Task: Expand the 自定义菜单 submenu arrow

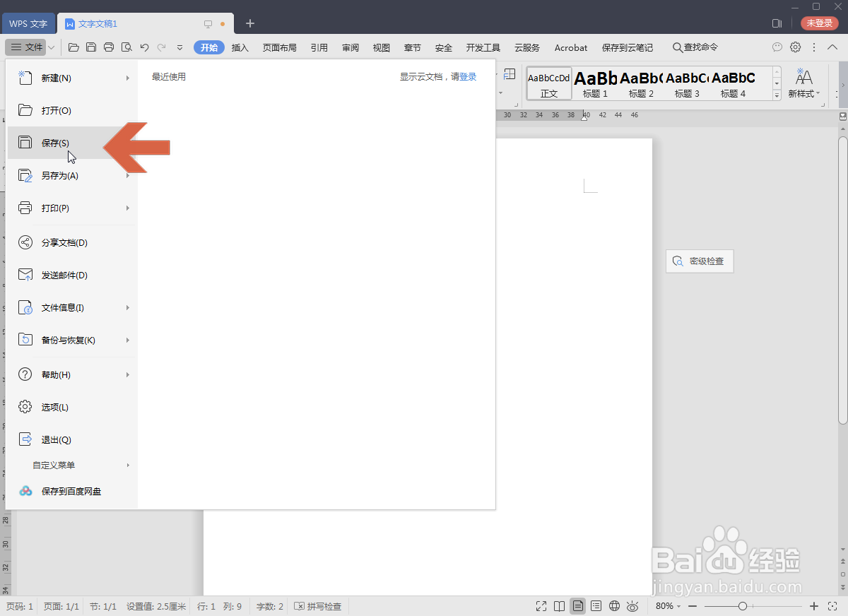Action: [x=128, y=465]
